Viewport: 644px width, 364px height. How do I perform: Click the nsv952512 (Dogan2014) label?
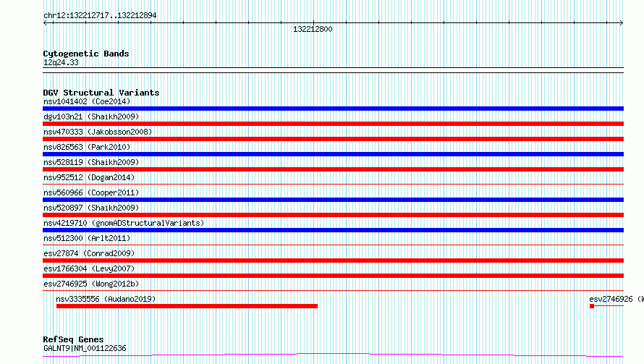click(89, 177)
